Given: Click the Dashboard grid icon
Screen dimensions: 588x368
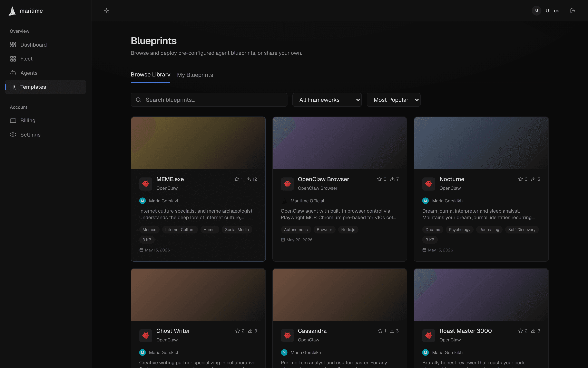Looking at the screenshot, I should (x=13, y=45).
